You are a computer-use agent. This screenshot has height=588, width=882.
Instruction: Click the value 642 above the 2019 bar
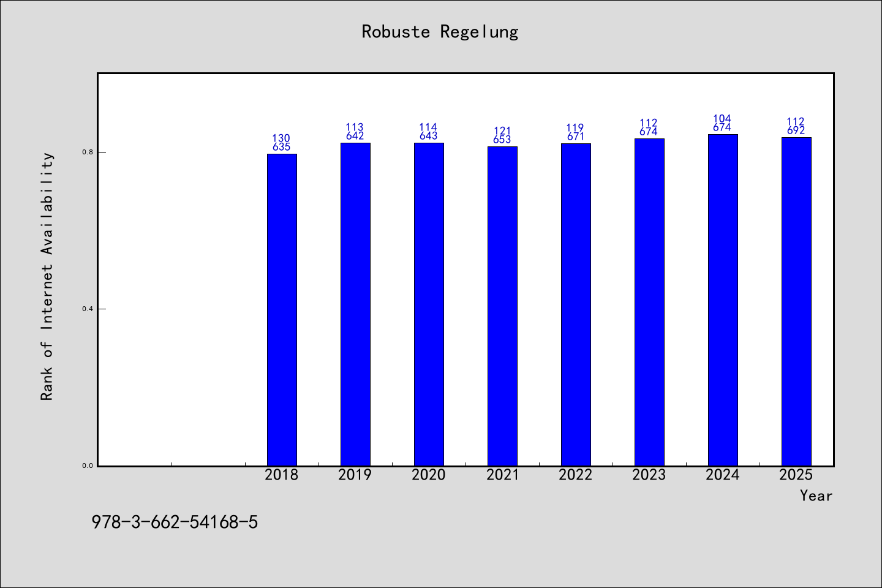pos(355,136)
